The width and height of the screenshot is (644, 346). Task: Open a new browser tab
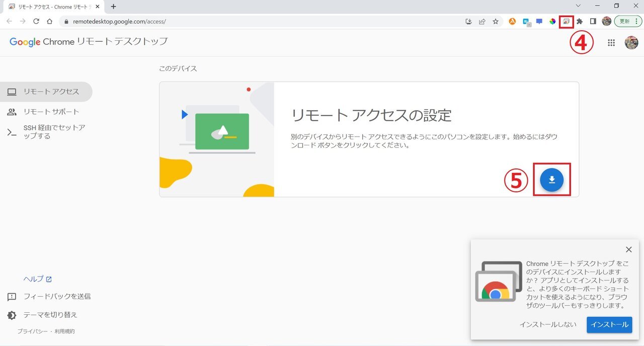pos(113,7)
